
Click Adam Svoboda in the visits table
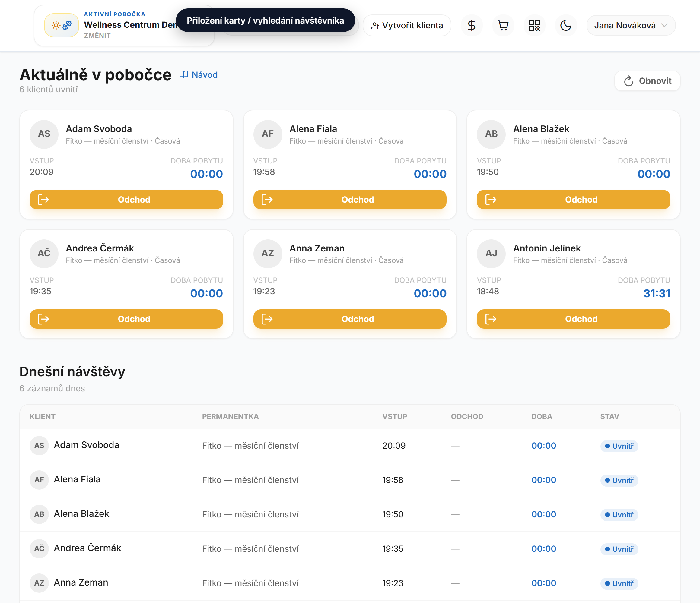[x=87, y=445]
